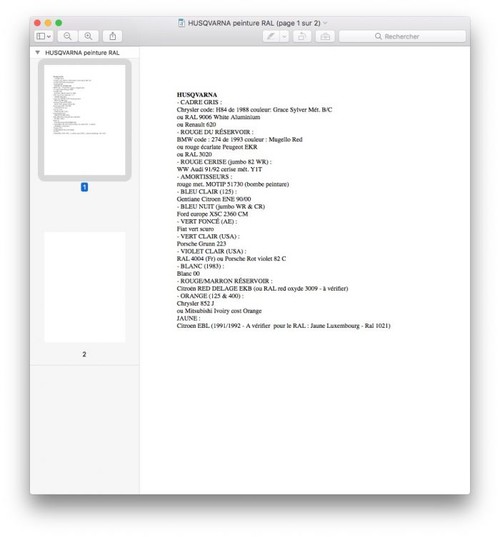Show the markup toolbox toolbar
This screenshot has height=537, width=500.
pos(325,36)
